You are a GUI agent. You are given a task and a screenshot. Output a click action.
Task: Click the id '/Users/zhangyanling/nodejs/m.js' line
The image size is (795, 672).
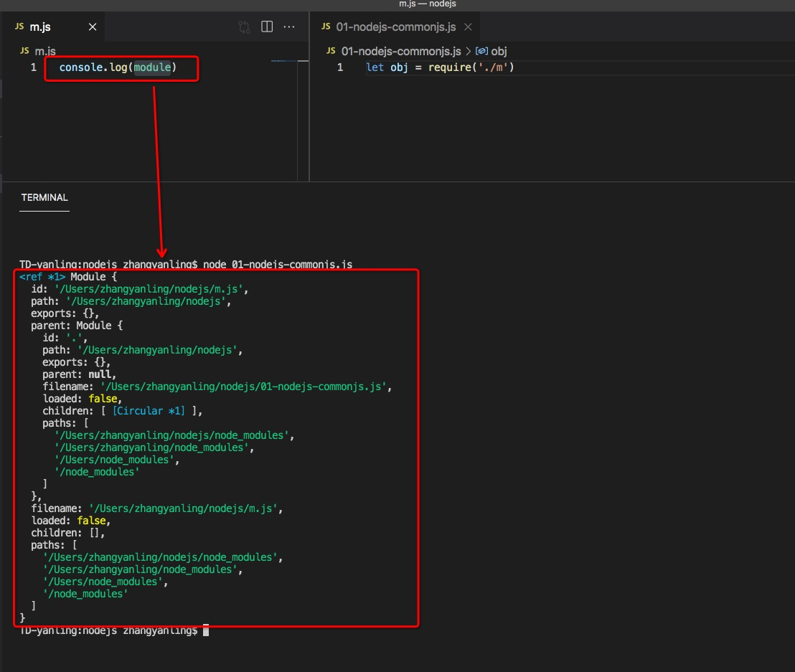pyautogui.click(x=139, y=289)
